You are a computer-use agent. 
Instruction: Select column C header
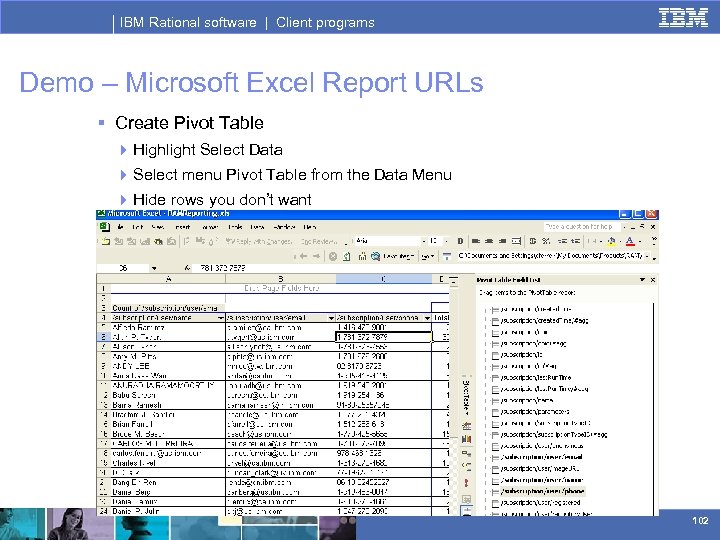383,278
